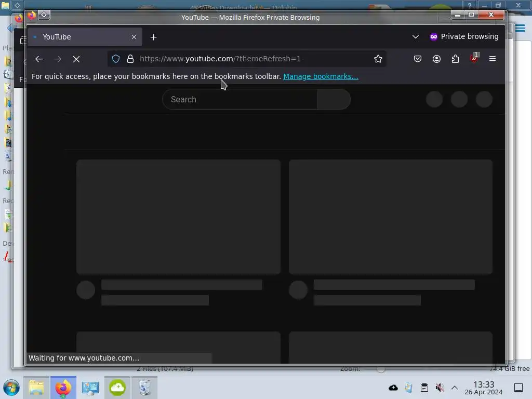Open the first loading video thumbnail placeholder
Image resolution: width=532 pixels, height=399 pixels.
(x=179, y=217)
